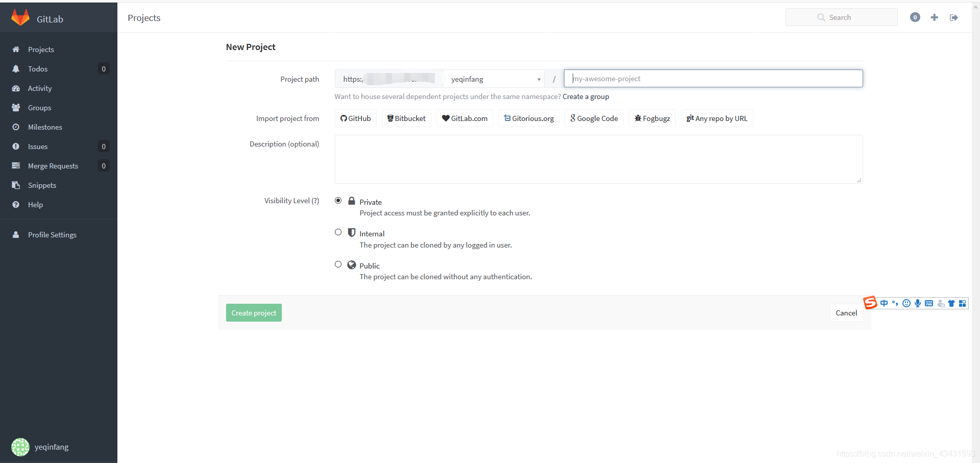The image size is (980, 463).
Task: Select the Internal visibility radio button
Action: [338, 232]
